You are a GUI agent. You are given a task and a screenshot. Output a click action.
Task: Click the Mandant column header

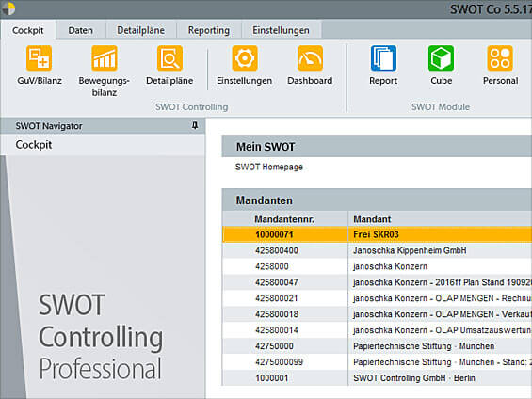click(x=440, y=219)
